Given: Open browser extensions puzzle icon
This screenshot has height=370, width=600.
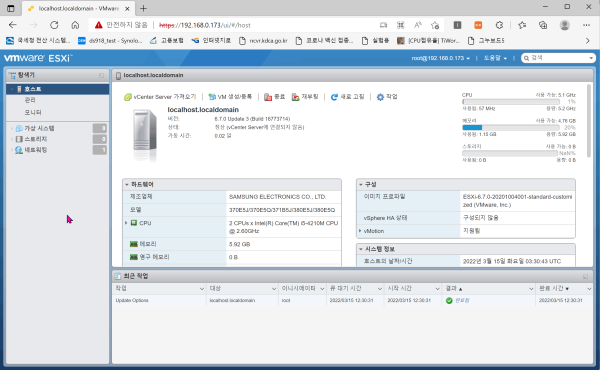Looking at the screenshot, I should pyautogui.click(x=499, y=25).
